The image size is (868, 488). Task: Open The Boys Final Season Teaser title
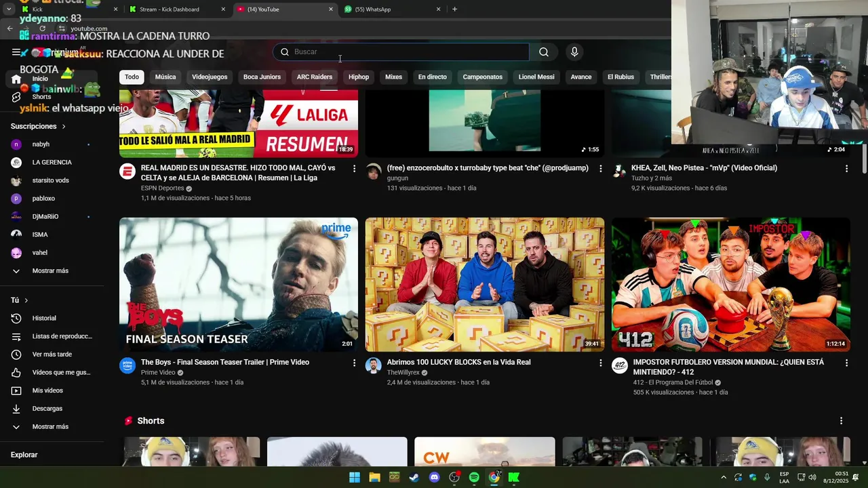(x=225, y=363)
